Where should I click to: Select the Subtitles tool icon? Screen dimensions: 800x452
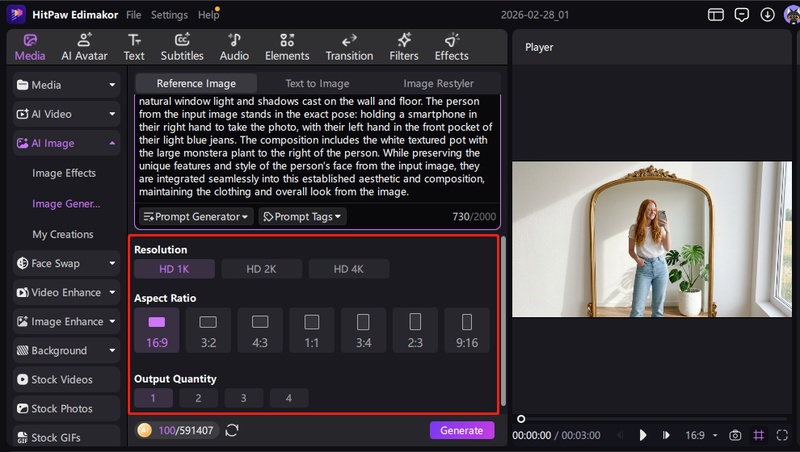click(x=182, y=46)
